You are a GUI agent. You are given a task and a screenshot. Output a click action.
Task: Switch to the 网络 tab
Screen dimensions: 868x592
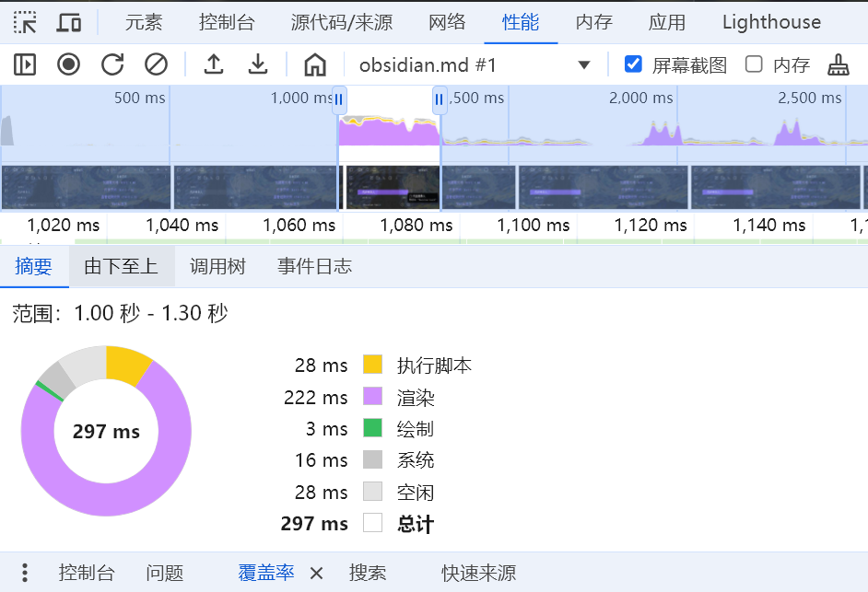(x=447, y=22)
